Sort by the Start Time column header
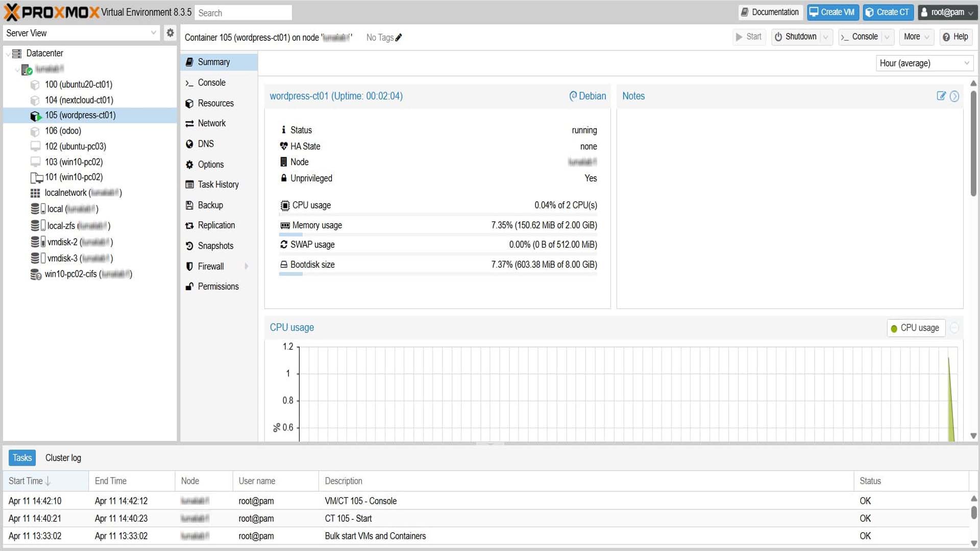The image size is (980, 551). (x=46, y=481)
